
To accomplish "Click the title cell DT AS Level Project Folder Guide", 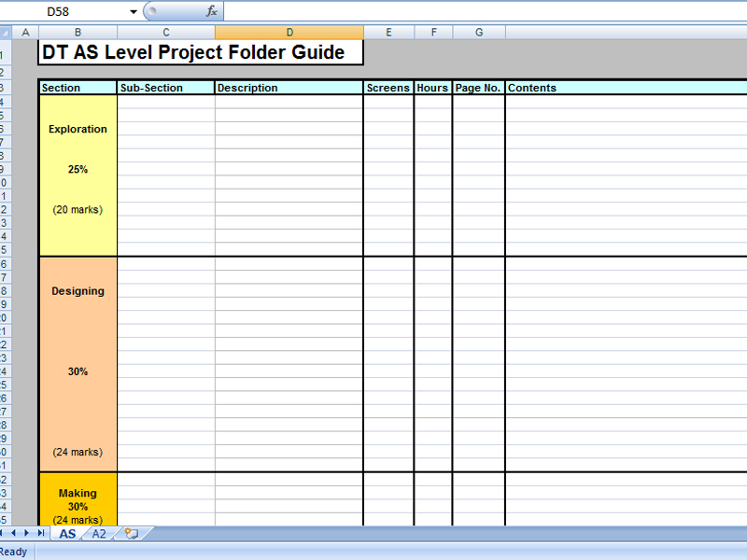I will click(x=201, y=52).
